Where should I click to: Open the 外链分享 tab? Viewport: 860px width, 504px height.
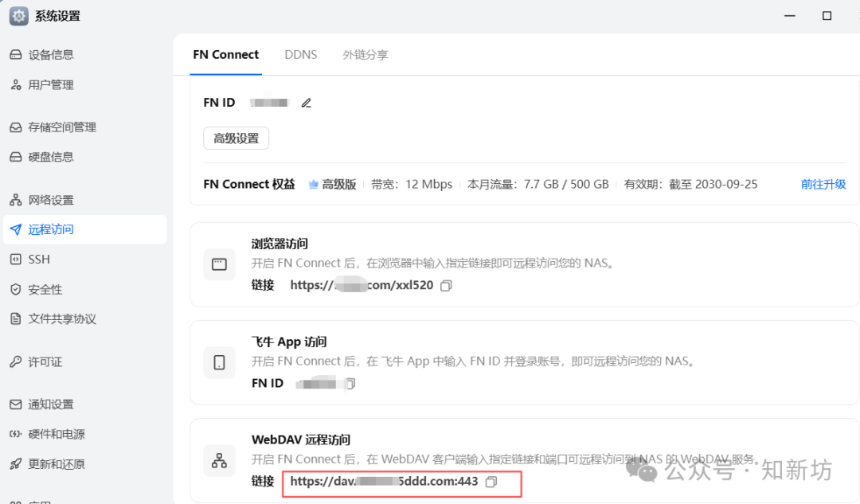365,54
